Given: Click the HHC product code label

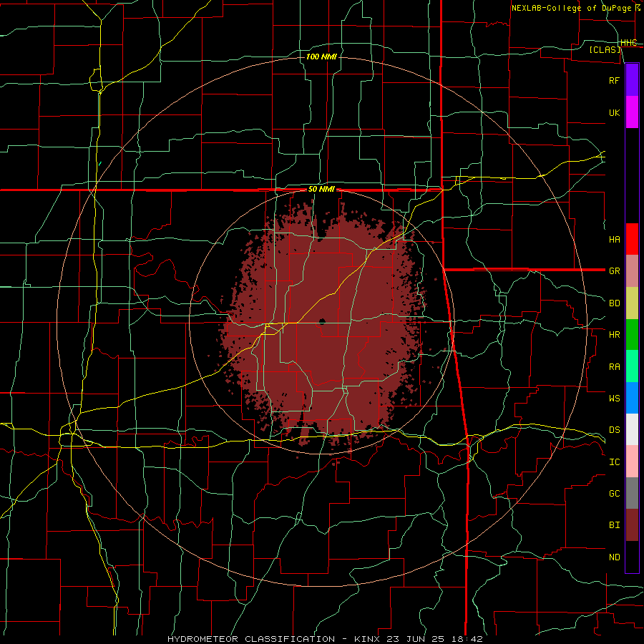Looking at the screenshot, I should pos(628,43).
